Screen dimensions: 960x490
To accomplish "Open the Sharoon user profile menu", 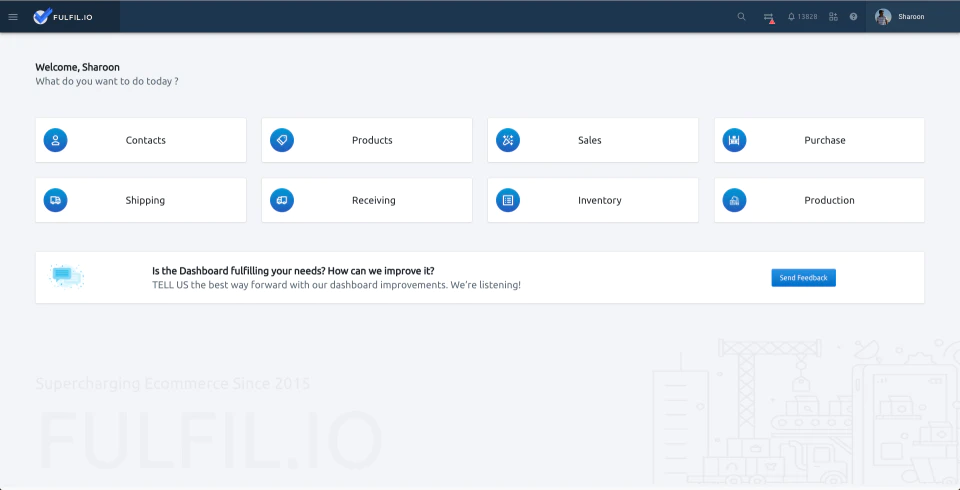I will pos(899,17).
